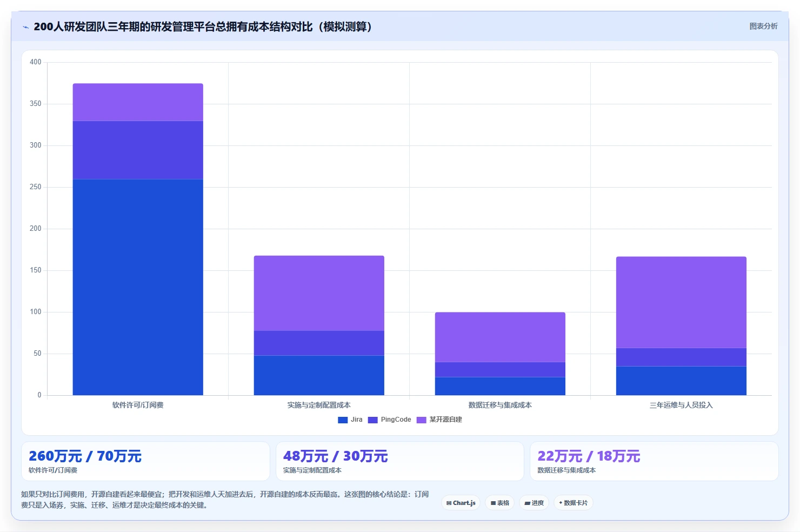Click the Chart.js tag chip
Image resolution: width=800 pixels, height=532 pixels.
(461, 503)
